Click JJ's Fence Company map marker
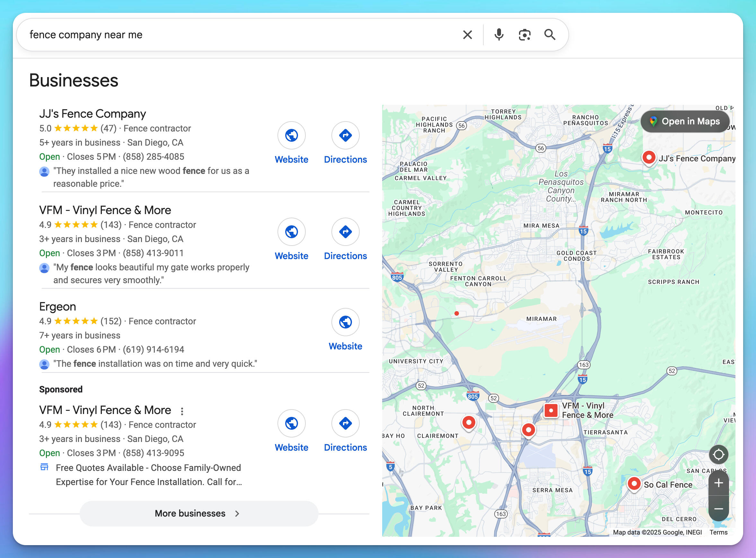This screenshot has height=558, width=756. coord(648,157)
